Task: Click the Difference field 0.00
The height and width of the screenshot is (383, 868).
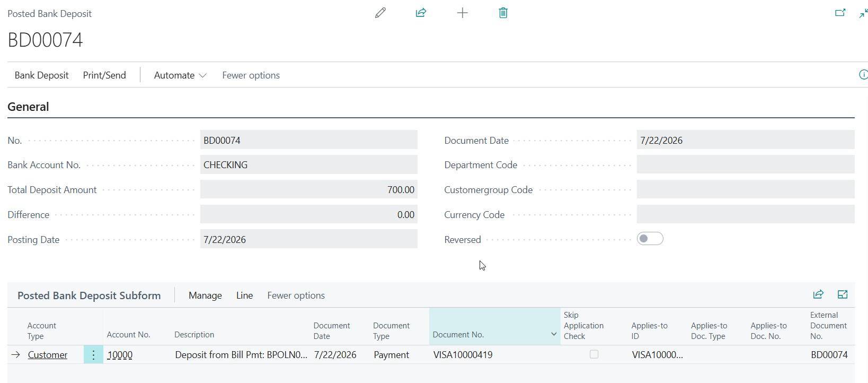Action: [308, 215]
